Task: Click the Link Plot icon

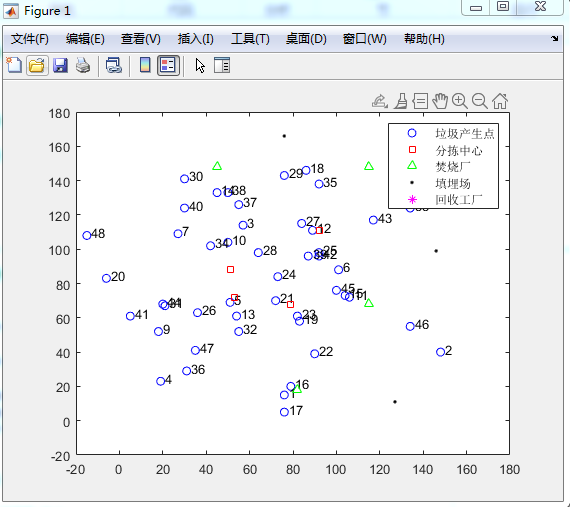Action: pos(113,66)
